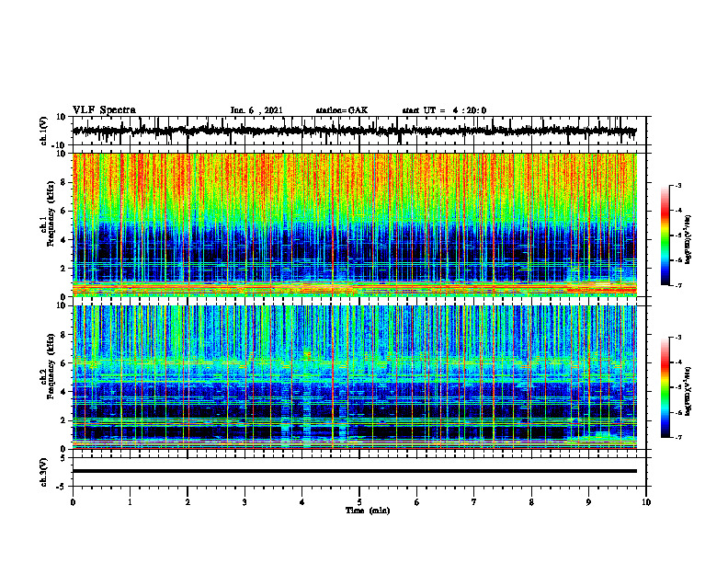
Task: Click the "ch.3(V)" axis label
Action: point(44,473)
